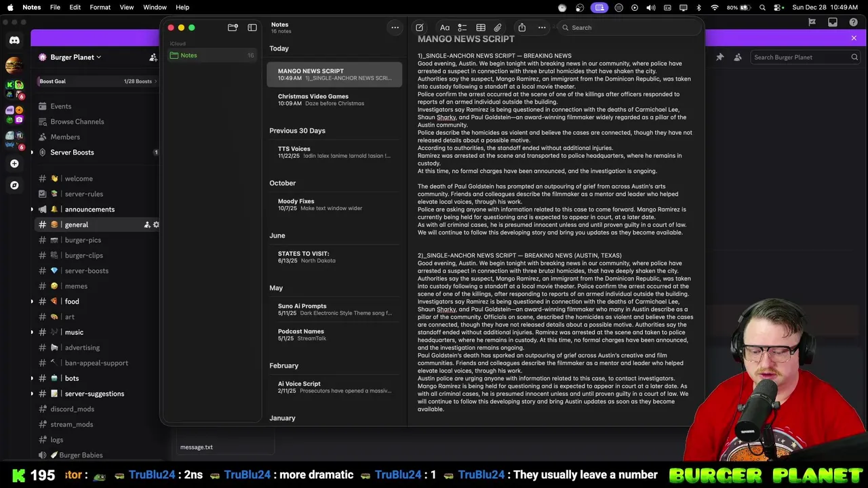Image resolution: width=868 pixels, height=488 pixels.
Task: Open the Boost Goal progress bar
Action: [x=97, y=81]
